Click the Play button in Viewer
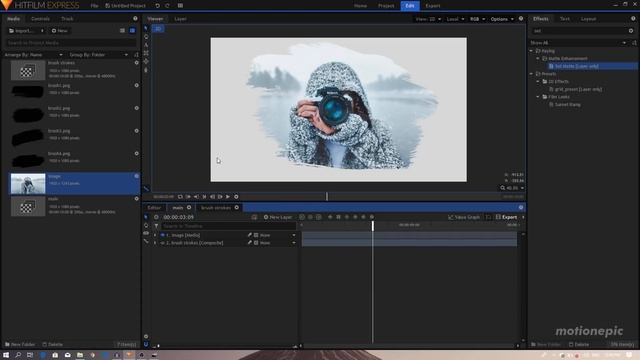Viewport: 640px width, 360px height. [x=228, y=197]
